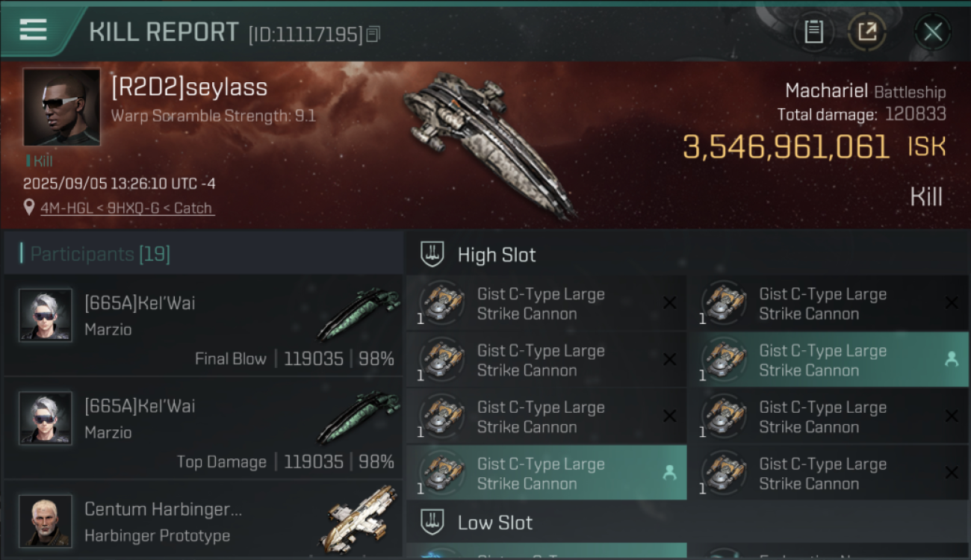Click the Machariel ship image

tap(489, 142)
